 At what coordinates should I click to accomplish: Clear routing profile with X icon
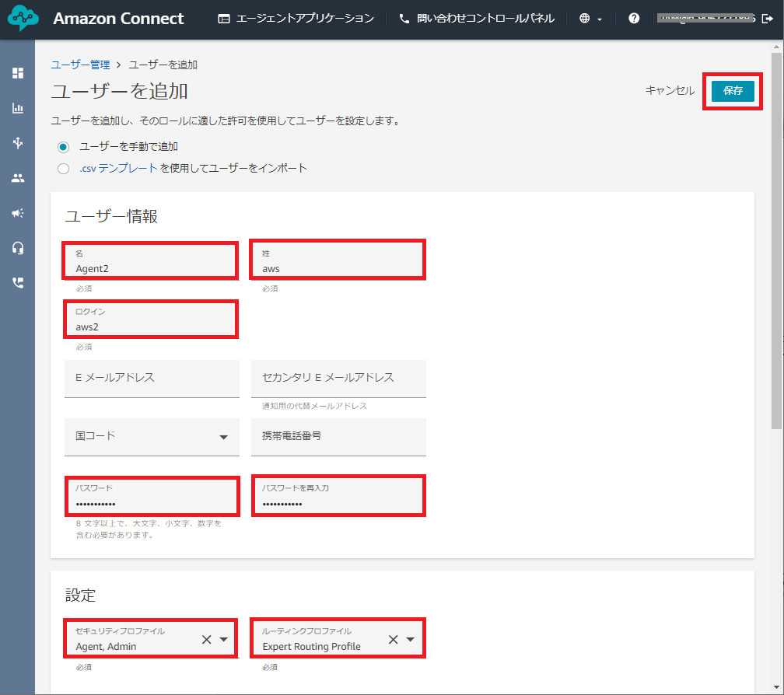[x=394, y=639]
